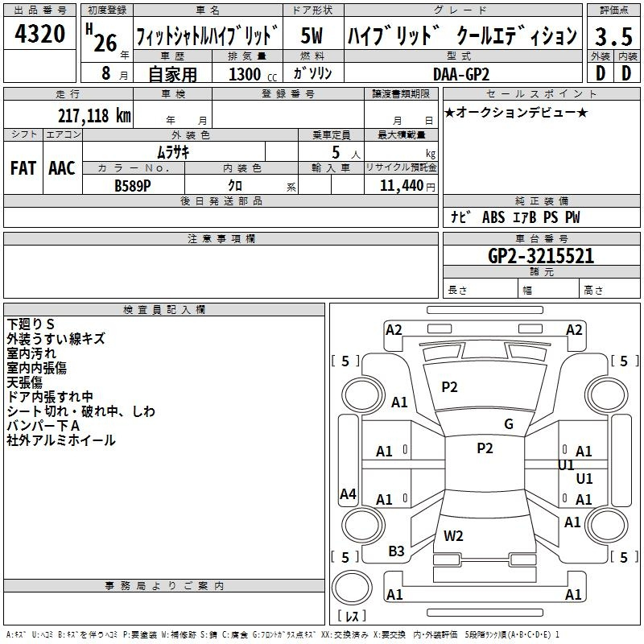Click inspector note 室内汚れ
Image resolution: width=644 pixels, height=644 pixels.
click(x=31, y=353)
